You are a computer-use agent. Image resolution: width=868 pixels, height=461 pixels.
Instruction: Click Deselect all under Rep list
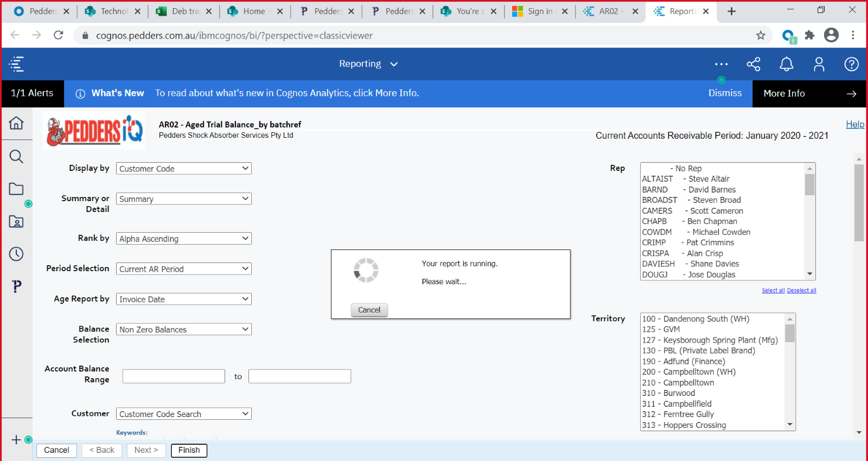pyautogui.click(x=801, y=291)
